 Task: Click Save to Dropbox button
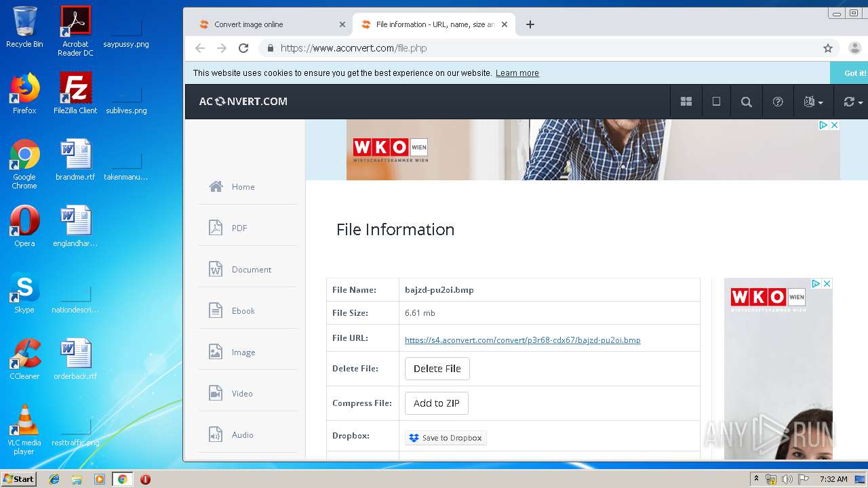pos(446,438)
